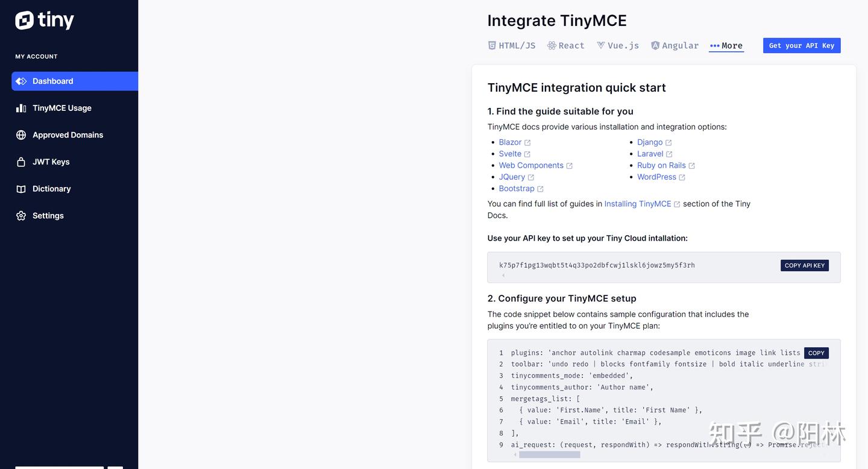Open the Dashboard using its sidebar icon

(x=21, y=81)
